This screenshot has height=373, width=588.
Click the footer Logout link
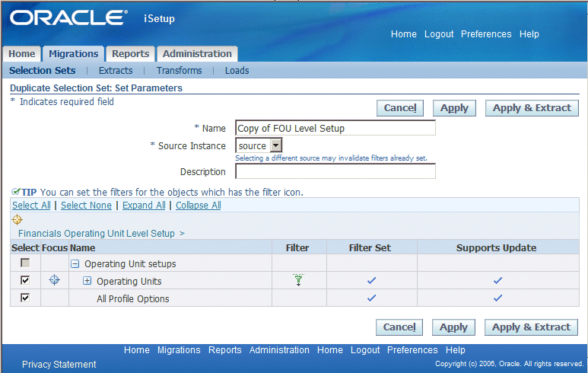[x=365, y=350]
